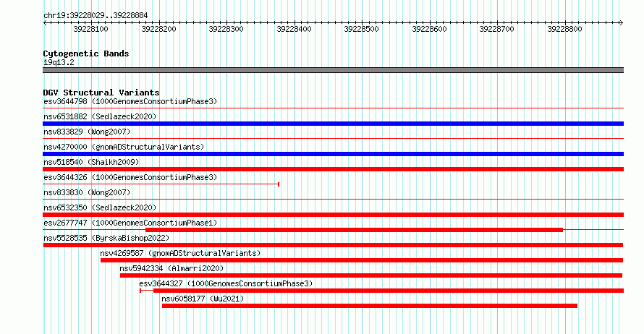The width and height of the screenshot is (644, 334).
Task: Click ruler coordinate 39228400
Action: pyautogui.click(x=294, y=29)
